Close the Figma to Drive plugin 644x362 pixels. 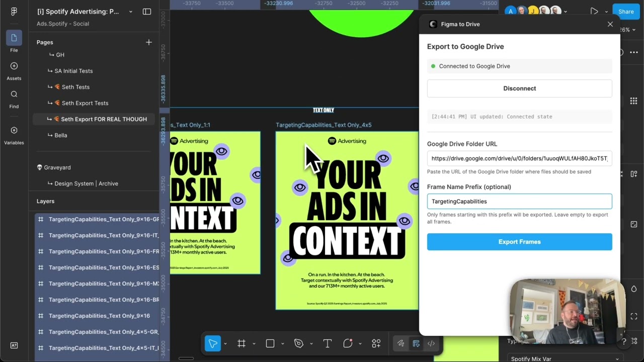click(610, 24)
